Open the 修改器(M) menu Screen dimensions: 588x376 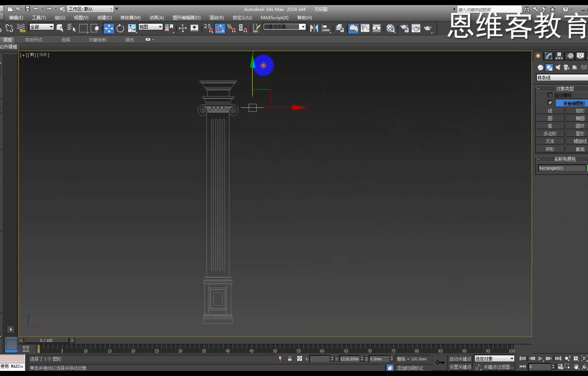[x=130, y=17]
